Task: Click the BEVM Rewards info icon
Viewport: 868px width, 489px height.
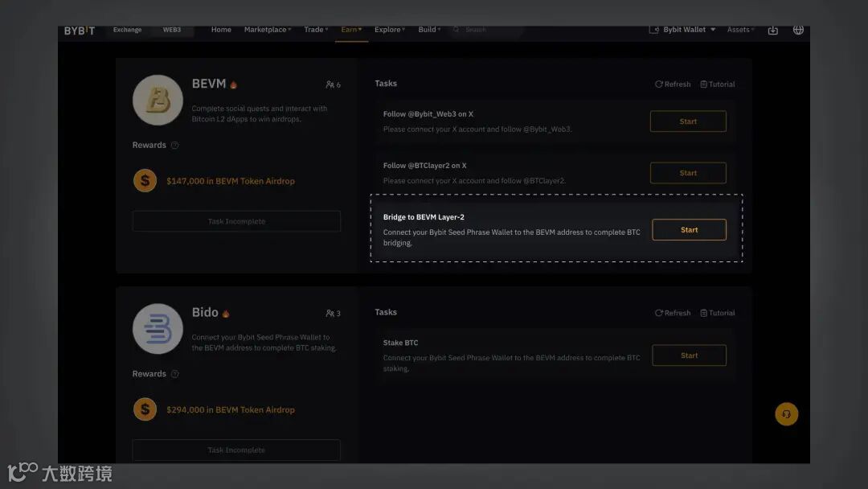Action: (175, 145)
